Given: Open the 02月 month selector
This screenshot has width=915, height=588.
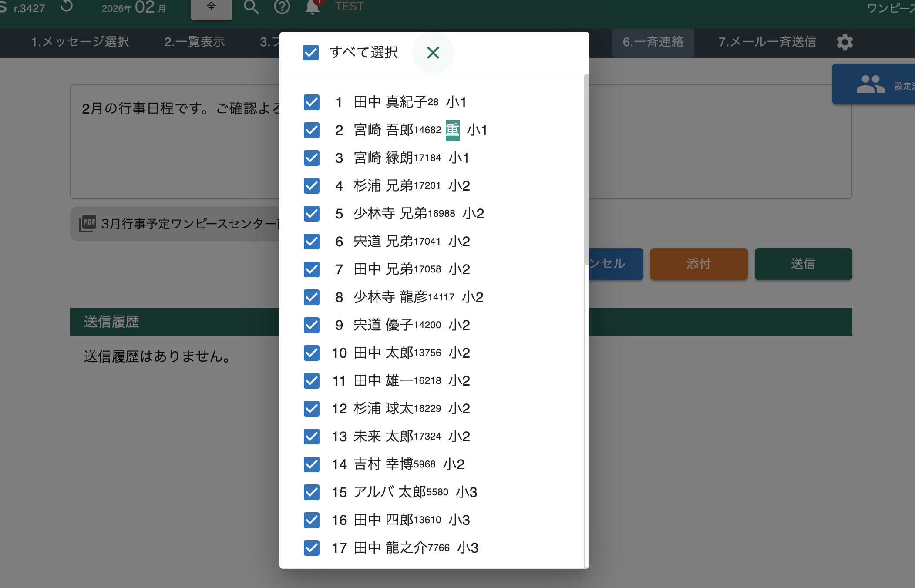Looking at the screenshot, I should [145, 7].
